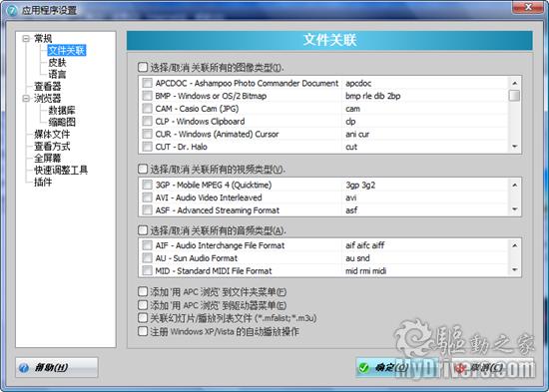Open the 语言 settings page
The height and width of the screenshot is (392, 549).
[57, 74]
